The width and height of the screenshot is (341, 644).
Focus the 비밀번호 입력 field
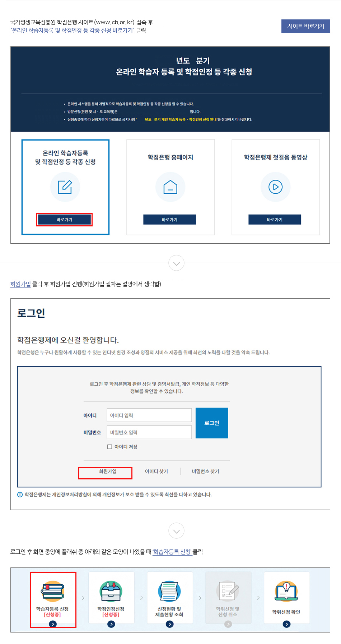coord(149,432)
